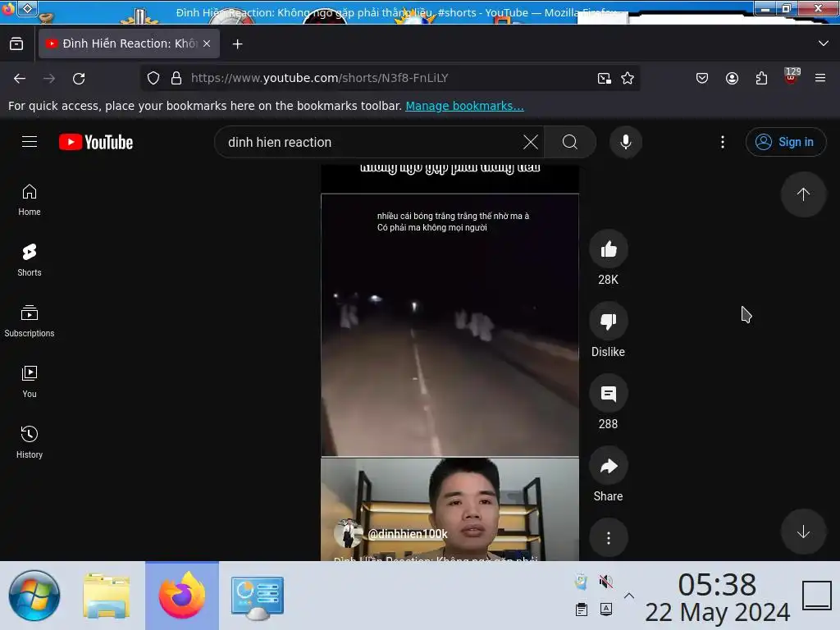Open uBlock extension with 129 badge

point(792,76)
